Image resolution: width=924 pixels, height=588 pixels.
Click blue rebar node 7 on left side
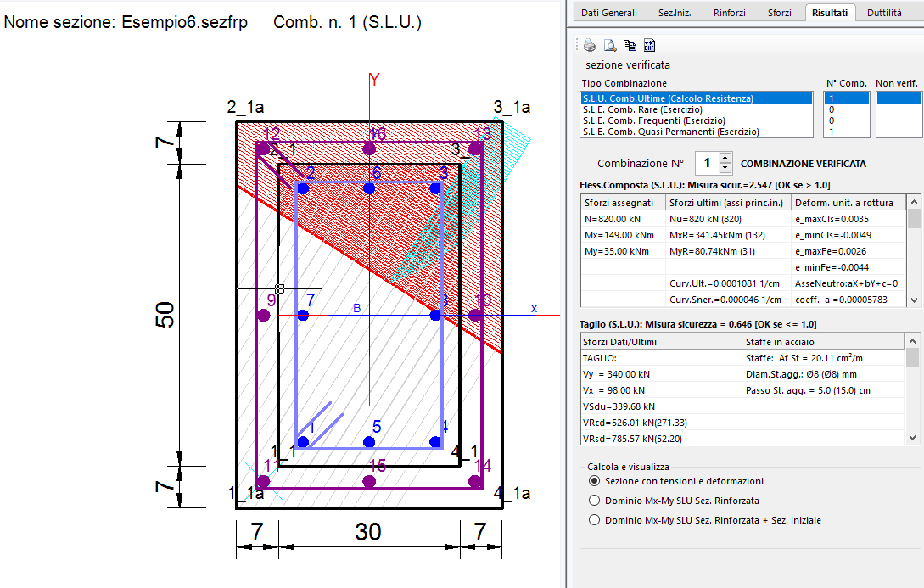[303, 315]
